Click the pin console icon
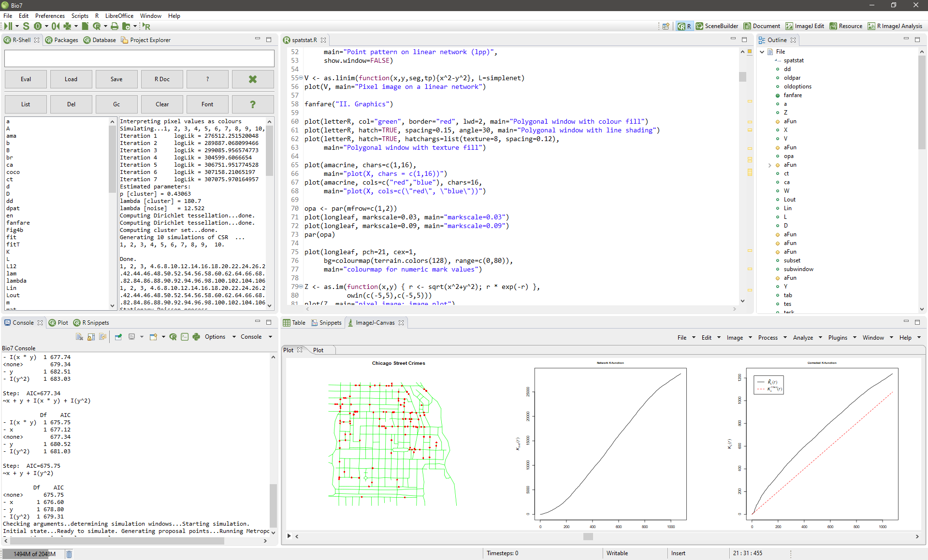 click(x=118, y=337)
